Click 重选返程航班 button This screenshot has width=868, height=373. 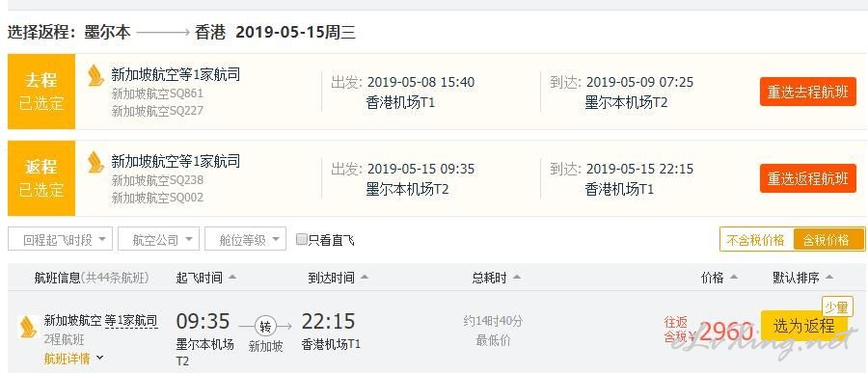(807, 178)
